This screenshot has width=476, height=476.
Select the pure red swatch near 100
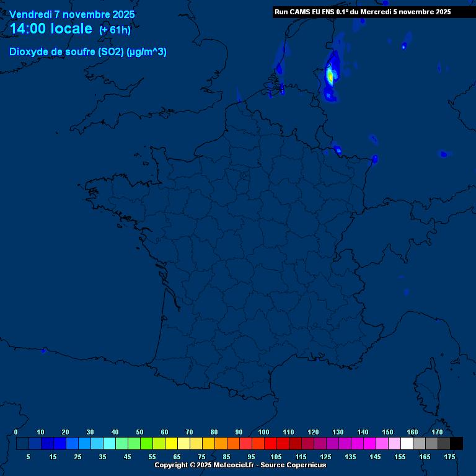pos(270,443)
